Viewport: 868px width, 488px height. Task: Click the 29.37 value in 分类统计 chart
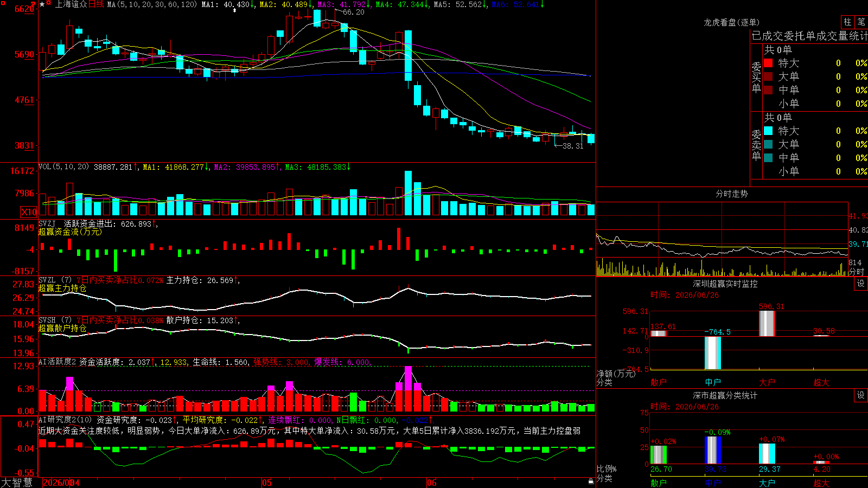click(x=770, y=469)
